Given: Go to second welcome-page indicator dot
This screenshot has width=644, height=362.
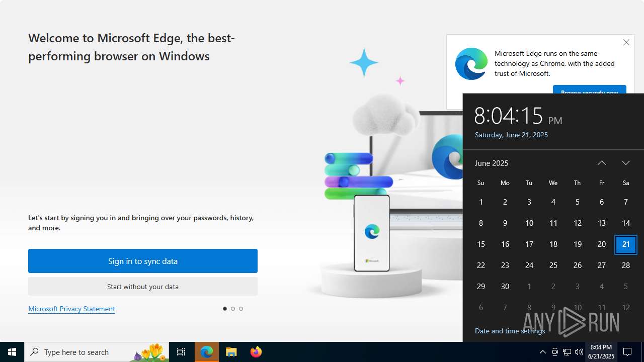Looking at the screenshot, I should point(233,309).
